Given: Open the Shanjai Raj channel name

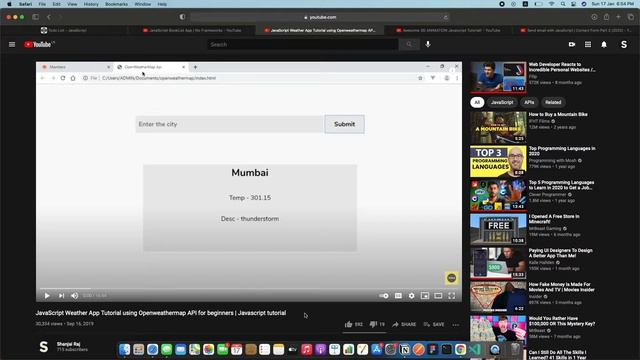Looking at the screenshot, I should point(68,344).
